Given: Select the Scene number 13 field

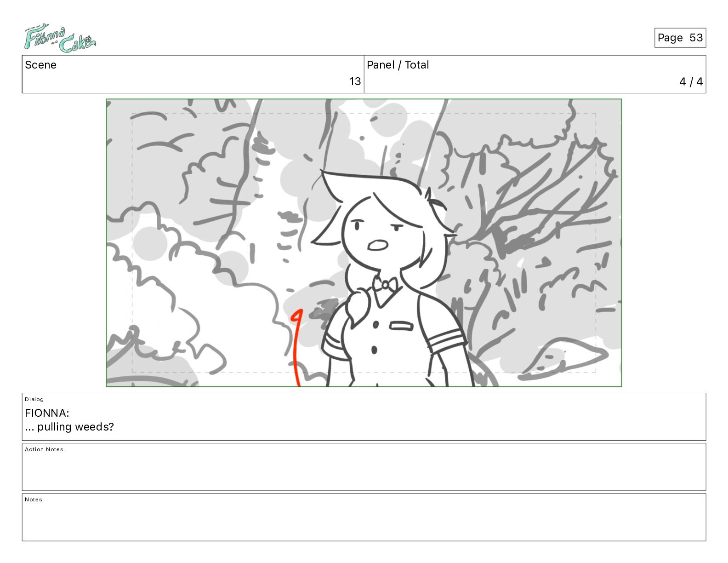Looking at the screenshot, I should [x=193, y=74].
